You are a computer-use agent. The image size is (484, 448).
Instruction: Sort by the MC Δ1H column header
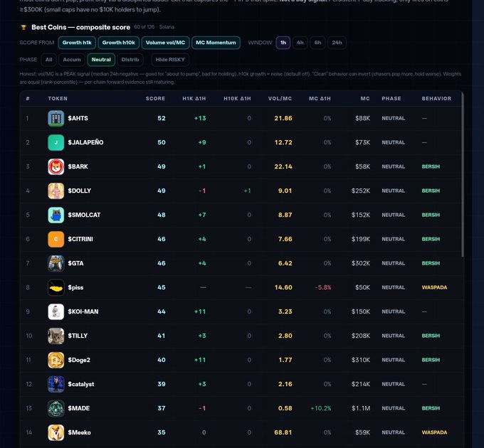click(x=320, y=99)
